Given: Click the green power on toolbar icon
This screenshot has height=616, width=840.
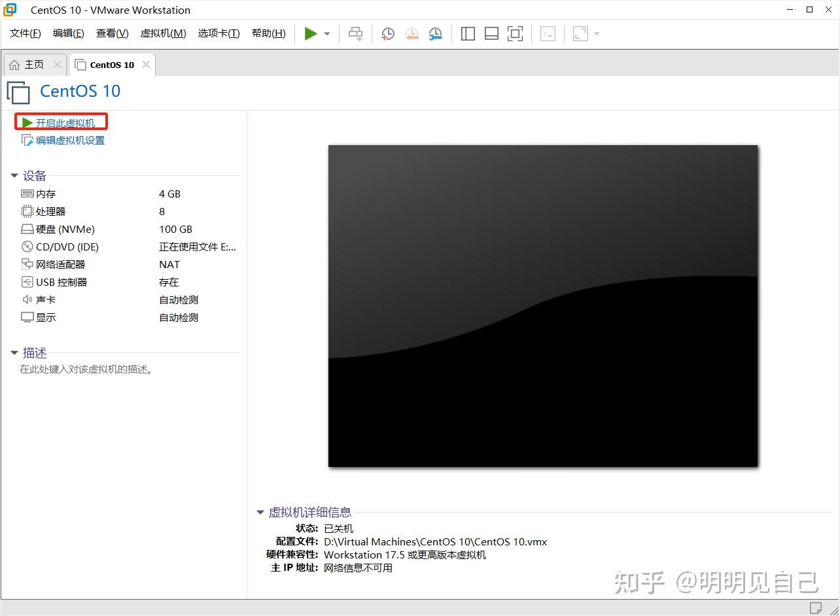Looking at the screenshot, I should (311, 33).
